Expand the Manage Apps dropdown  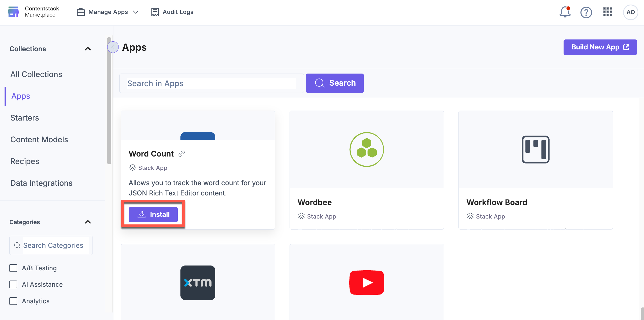pos(108,12)
